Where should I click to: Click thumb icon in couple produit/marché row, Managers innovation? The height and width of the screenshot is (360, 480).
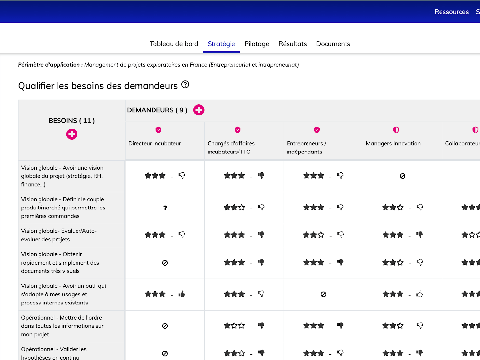420,207
